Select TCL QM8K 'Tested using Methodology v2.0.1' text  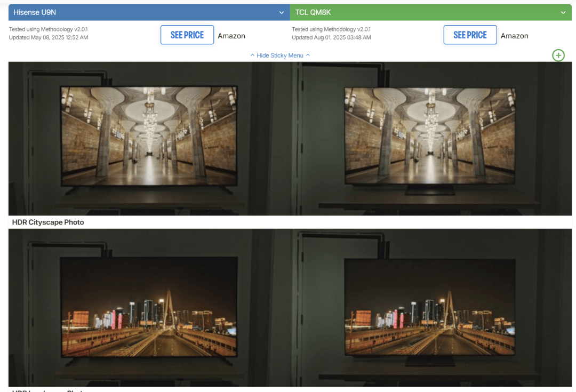[x=331, y=29]
